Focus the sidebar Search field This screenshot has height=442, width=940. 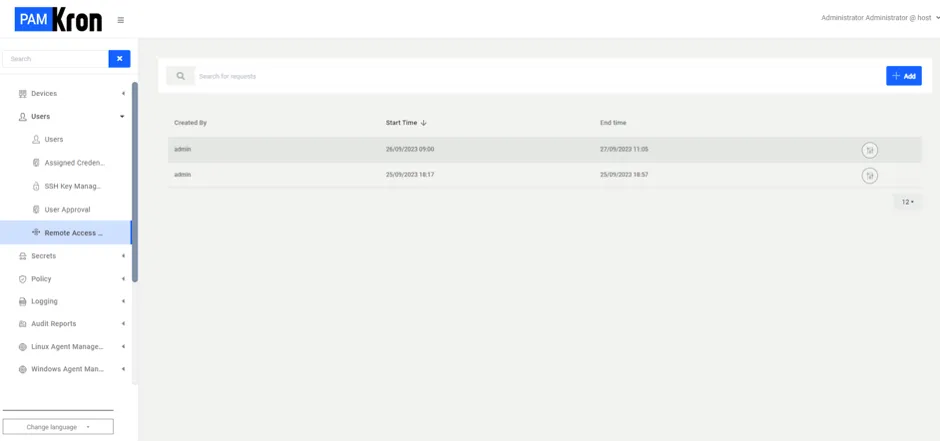click(x=55, y=59)
